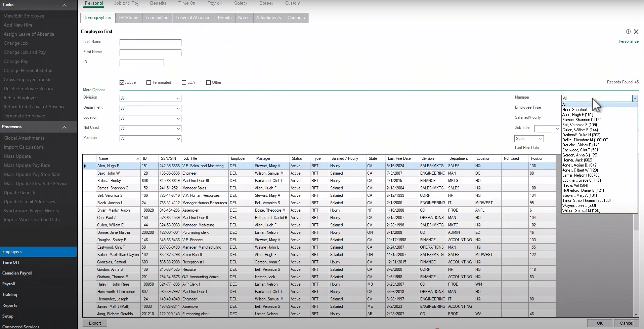
Task: Switch to the HR Status tab
Action: pos(129,18)
